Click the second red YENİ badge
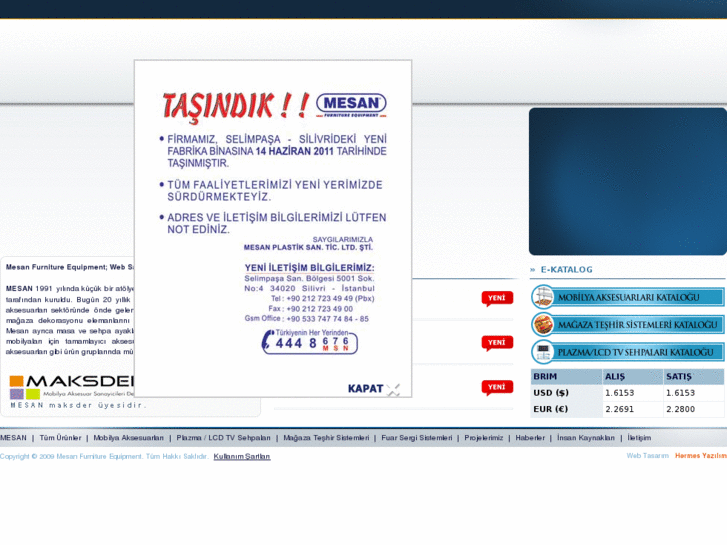 click(497, 343)
